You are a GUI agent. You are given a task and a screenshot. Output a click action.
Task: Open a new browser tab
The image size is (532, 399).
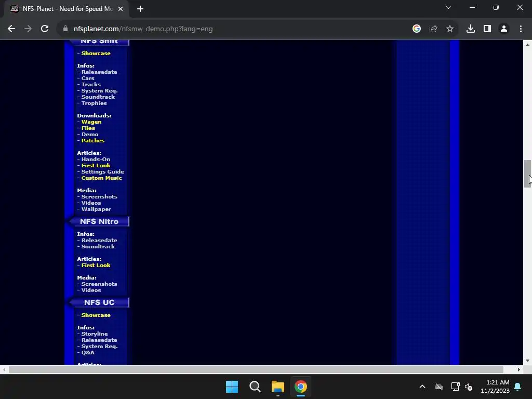(x=140, y=9)
